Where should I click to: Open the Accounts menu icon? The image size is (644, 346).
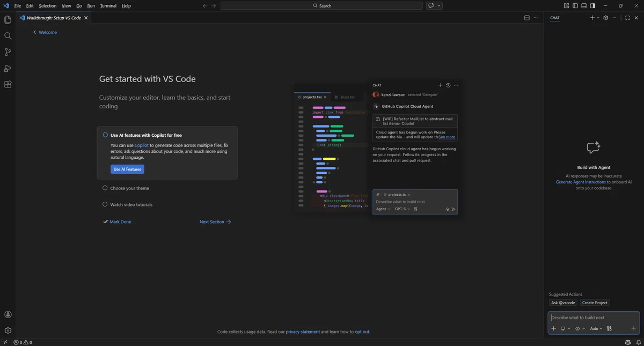click(8, 314)
